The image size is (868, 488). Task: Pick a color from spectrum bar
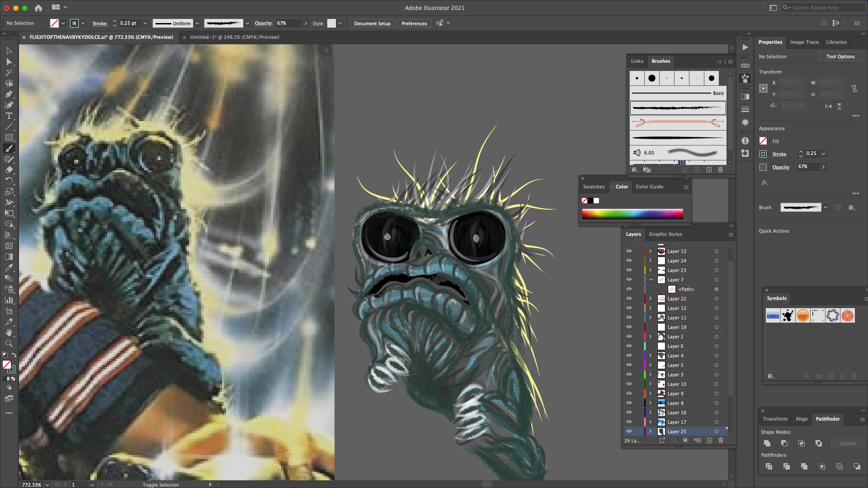(x=632, y=214)
